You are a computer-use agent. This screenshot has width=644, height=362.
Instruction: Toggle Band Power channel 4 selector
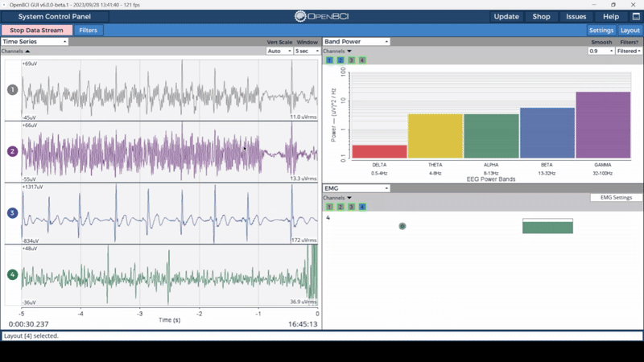(361, 60)
